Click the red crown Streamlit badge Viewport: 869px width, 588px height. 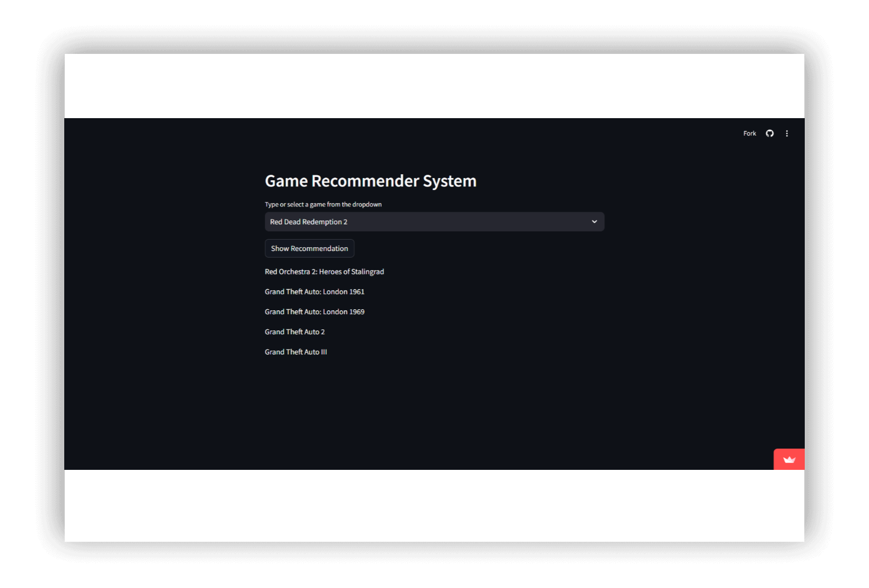coord(789,460)
